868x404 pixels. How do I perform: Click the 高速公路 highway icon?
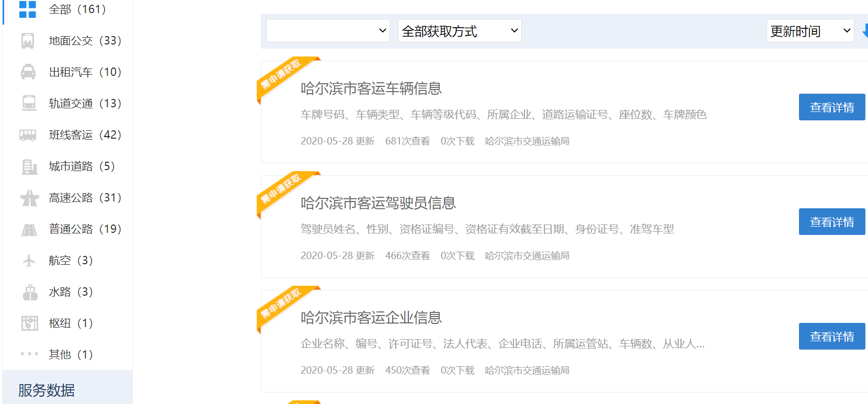(29, 198)
